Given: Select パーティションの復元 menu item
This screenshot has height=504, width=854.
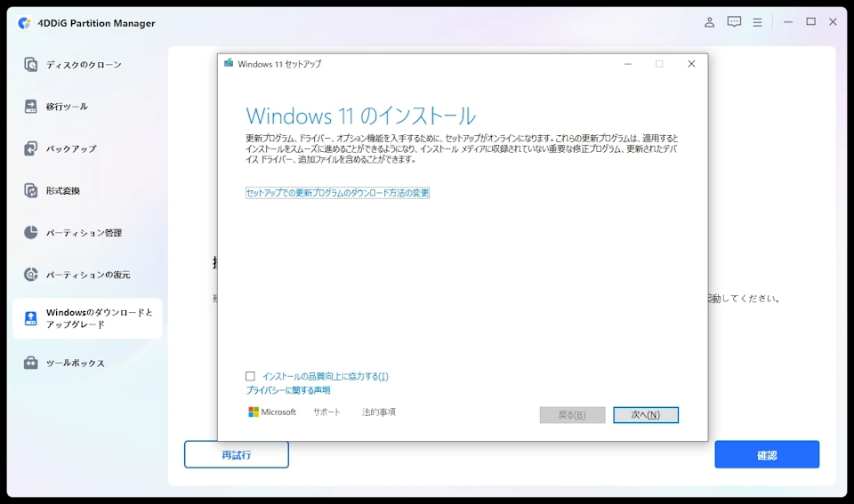Looking at the screenshot, I should coord(88,275).
